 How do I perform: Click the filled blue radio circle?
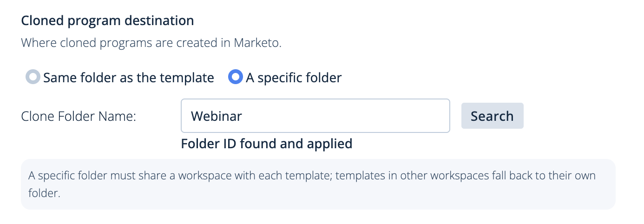pyautogui.click(x=235, y=77)
